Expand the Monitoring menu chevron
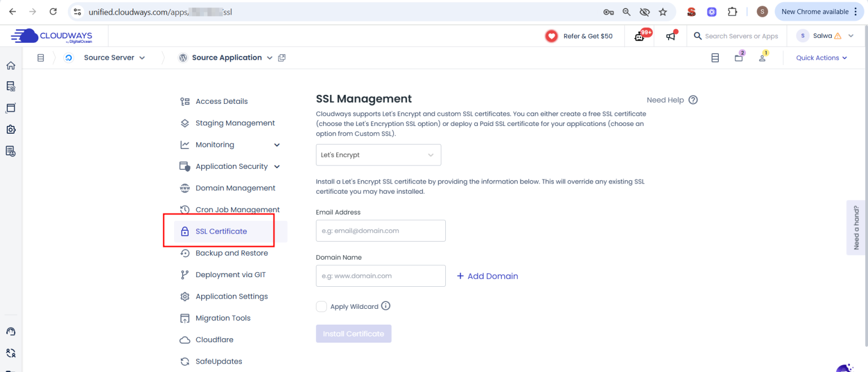868x372 pixels. tap(277, 145)
